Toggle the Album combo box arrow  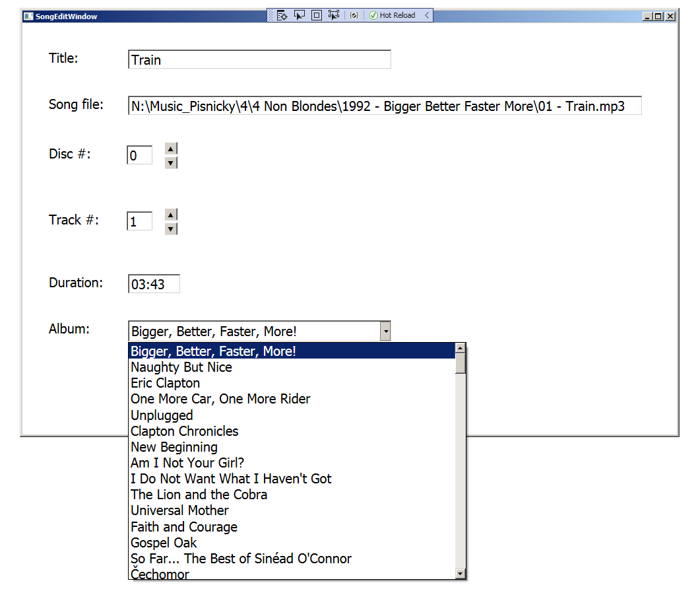(x=385, y=331)
